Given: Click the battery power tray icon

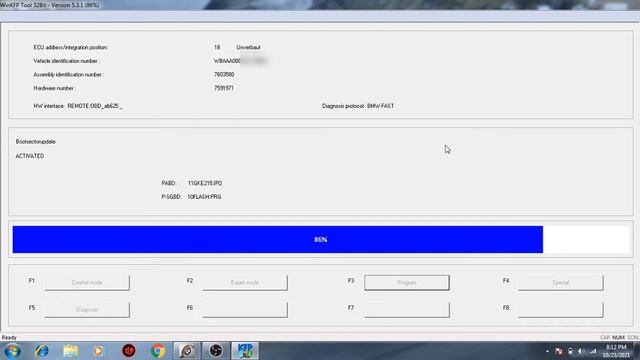Looking at the screenshot, I should pos(570,351).
